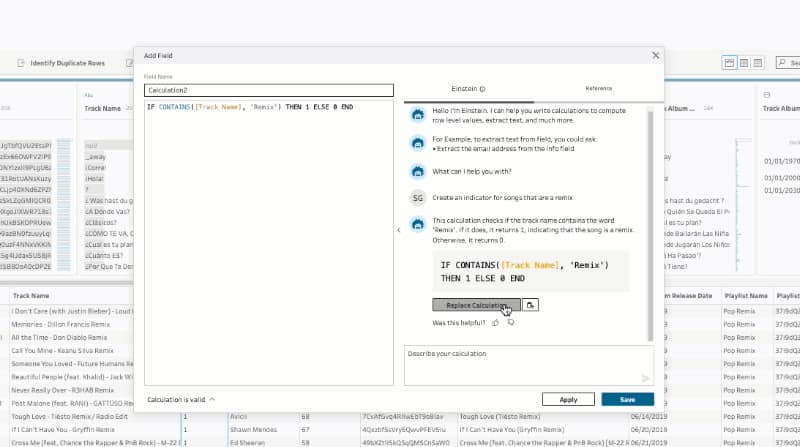Switch to the data grid view icon
The width and height of the screenshot is (800, 447).
click(x=743, y=63)
